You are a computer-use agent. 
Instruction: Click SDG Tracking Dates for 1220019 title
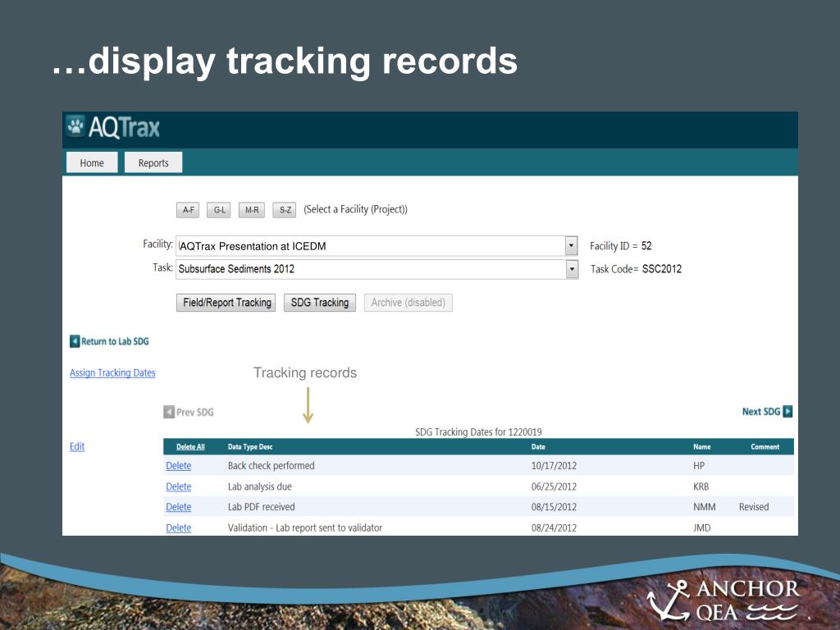point(478,431)
